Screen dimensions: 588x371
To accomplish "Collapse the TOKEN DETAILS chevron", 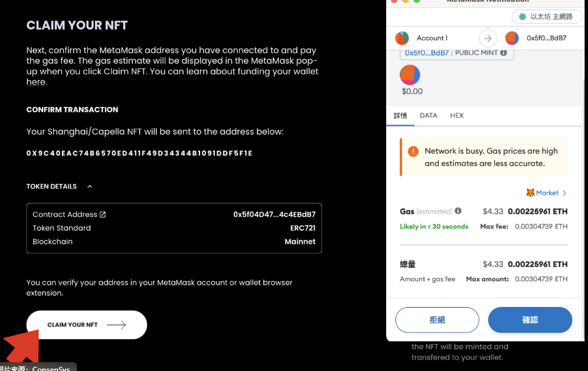I will [90, 187].
